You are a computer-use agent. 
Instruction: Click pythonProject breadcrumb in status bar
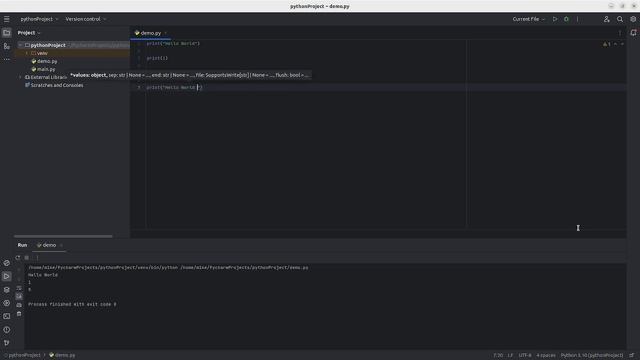pos(24,355)
